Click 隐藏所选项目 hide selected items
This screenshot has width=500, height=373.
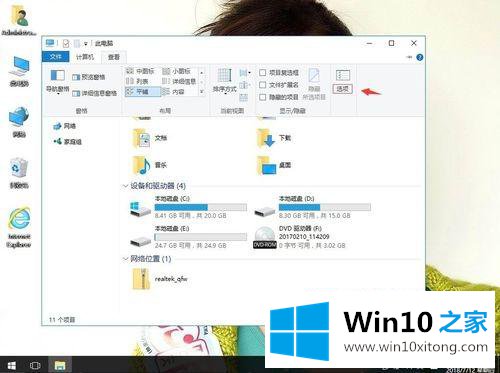(314, 84)
